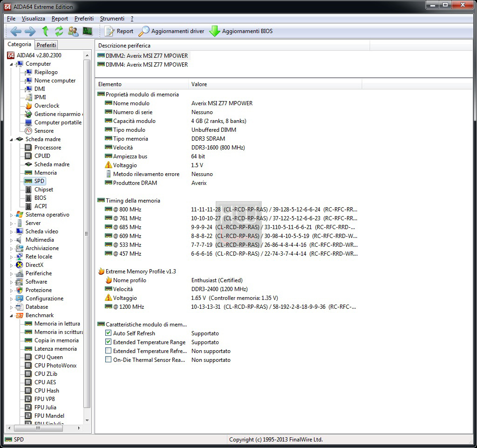Image resolution: width=477 pixels, height=448 pixels.
Task: Select Processore in the sidebar
Action: [x=48, y=148]
